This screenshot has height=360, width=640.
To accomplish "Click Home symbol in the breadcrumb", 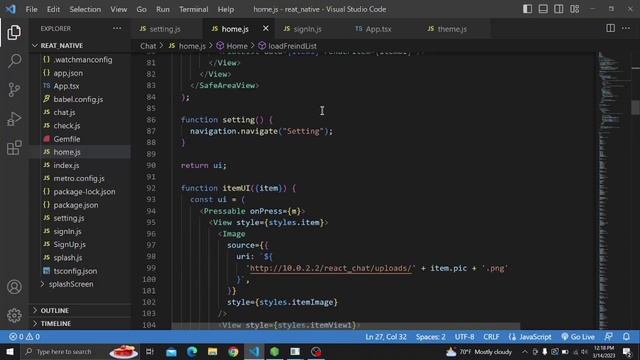I will click(232, 46).
